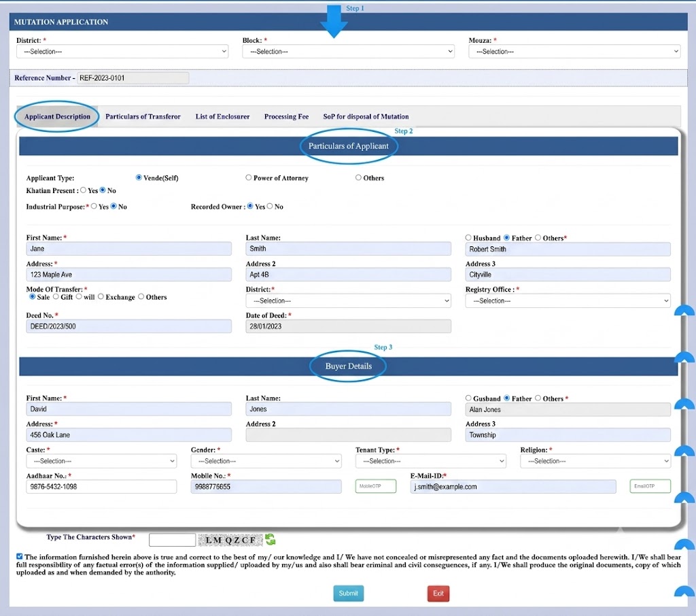The height and width of the screenshot is (616, 696).
Task: Open the Processing Fee tab
Action: coord(286,116)
